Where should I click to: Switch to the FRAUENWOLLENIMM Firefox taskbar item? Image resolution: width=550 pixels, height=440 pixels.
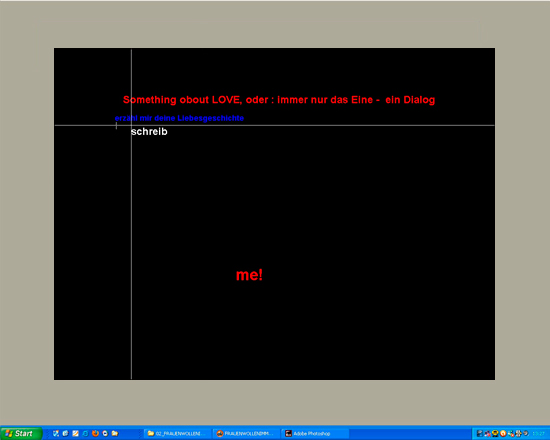point(247,434)
